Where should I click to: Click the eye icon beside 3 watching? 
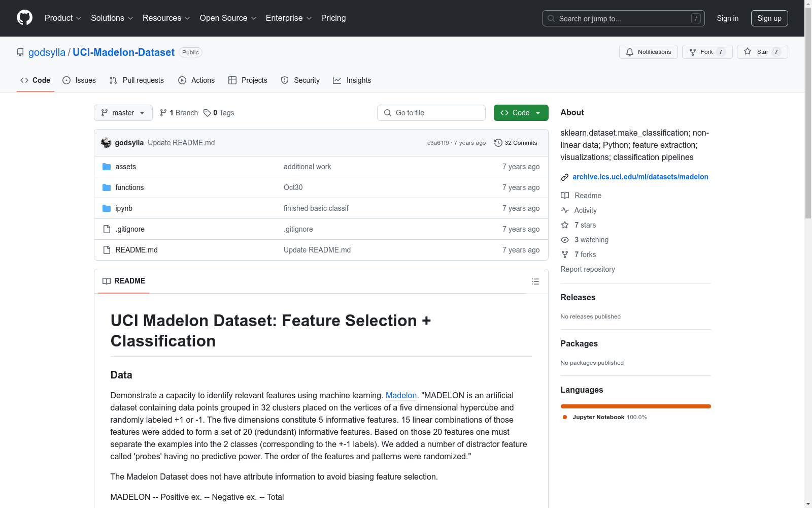coord(565,240)
